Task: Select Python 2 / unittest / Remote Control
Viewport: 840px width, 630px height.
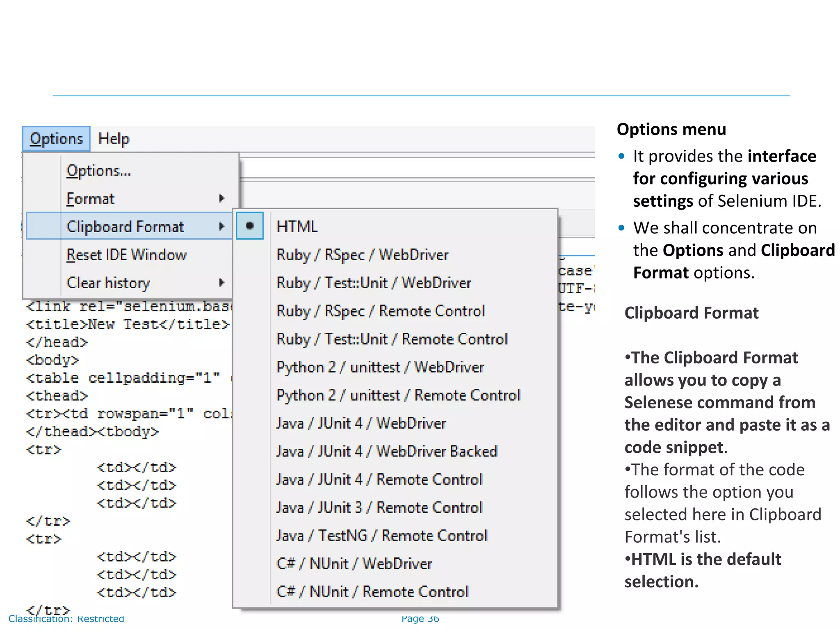Action: pos(398,395)
